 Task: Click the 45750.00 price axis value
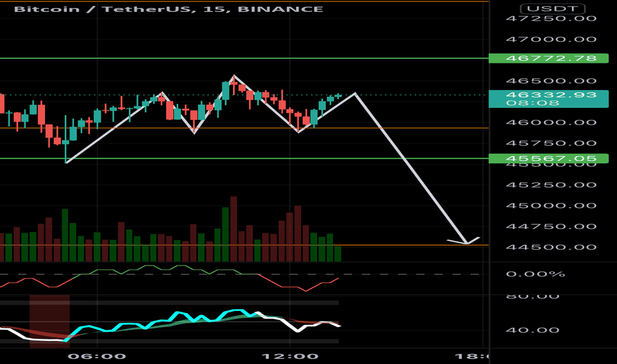[551, 143]
